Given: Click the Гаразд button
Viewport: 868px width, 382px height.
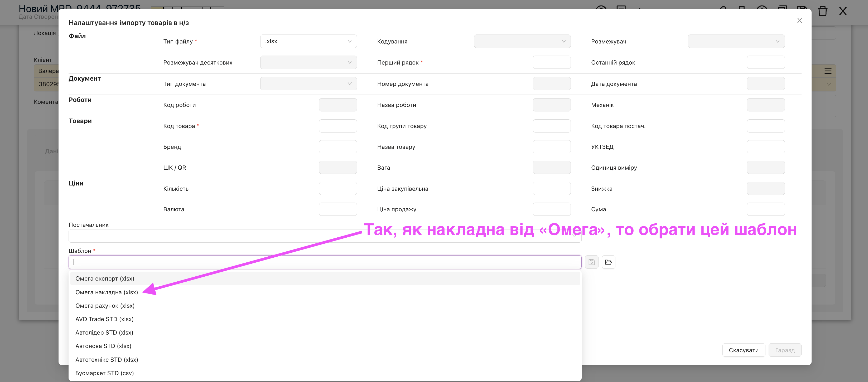Looking at the screenshot, I should tap(784, 350).
